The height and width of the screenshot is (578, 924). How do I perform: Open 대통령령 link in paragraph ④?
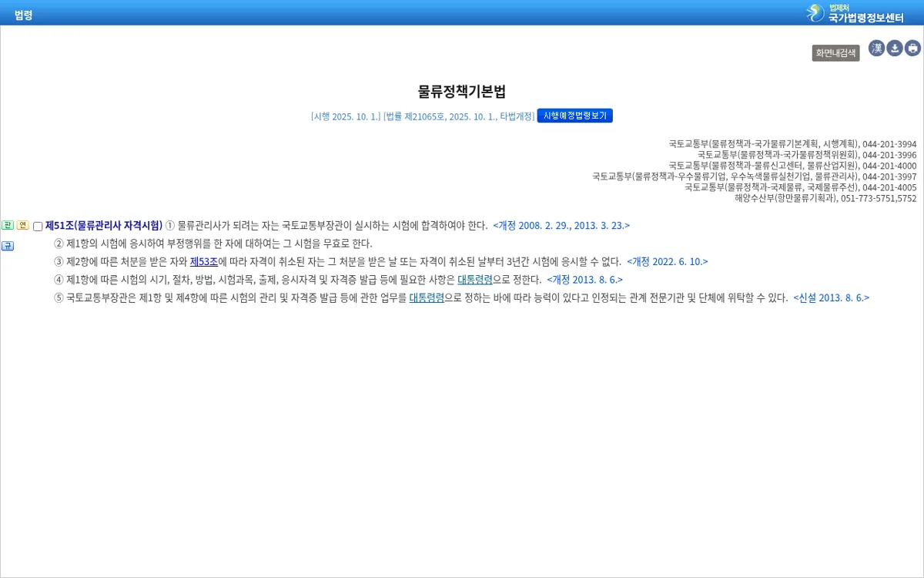click(475, 280)
